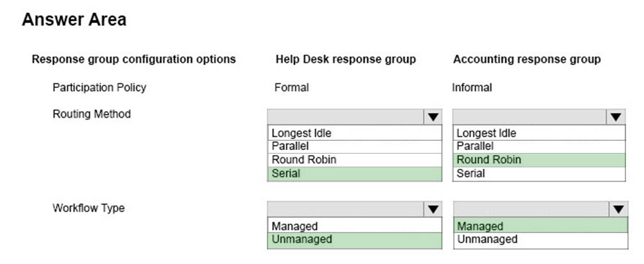Select Longest Idle for Help Desk group
Image resolution: width=644 pixels, height=264 pixels.
point(354,133)
